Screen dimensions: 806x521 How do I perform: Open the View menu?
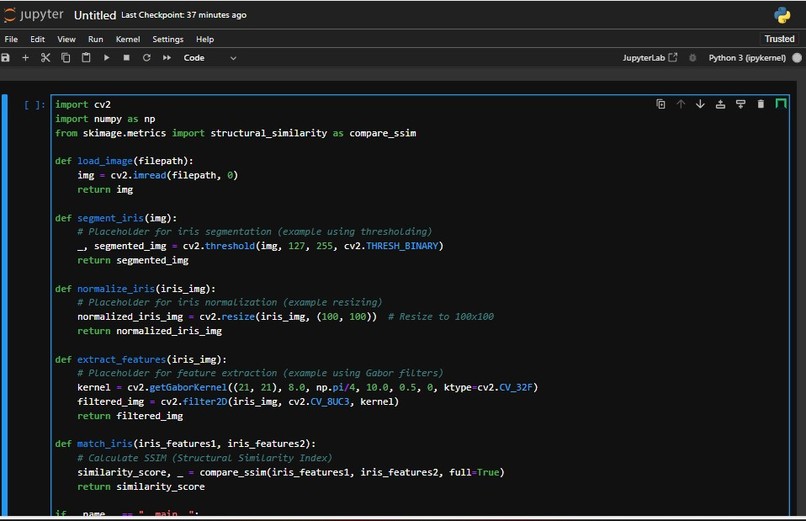[66, 40]
